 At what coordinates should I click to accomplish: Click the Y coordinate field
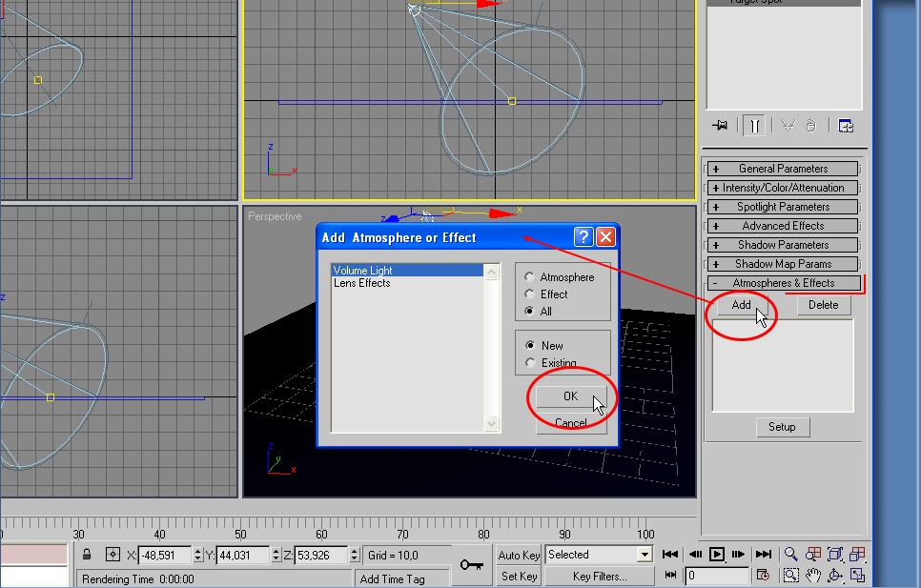[244, 555]
